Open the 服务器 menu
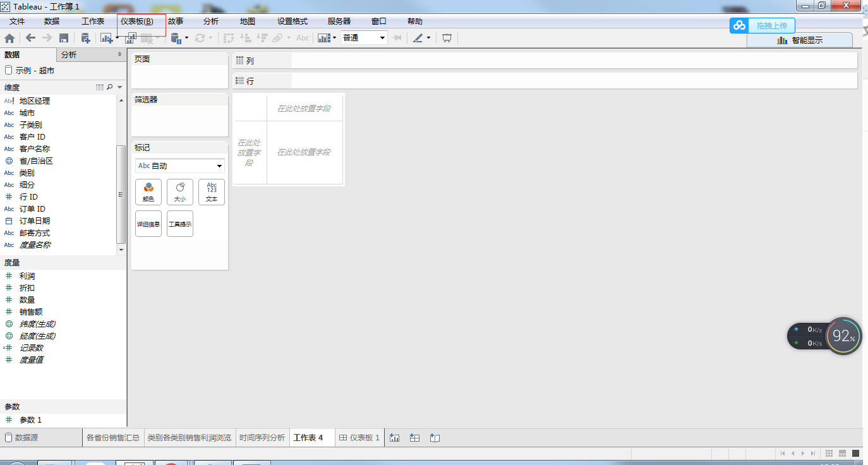 pyautogui.click(x=339, y=21)
